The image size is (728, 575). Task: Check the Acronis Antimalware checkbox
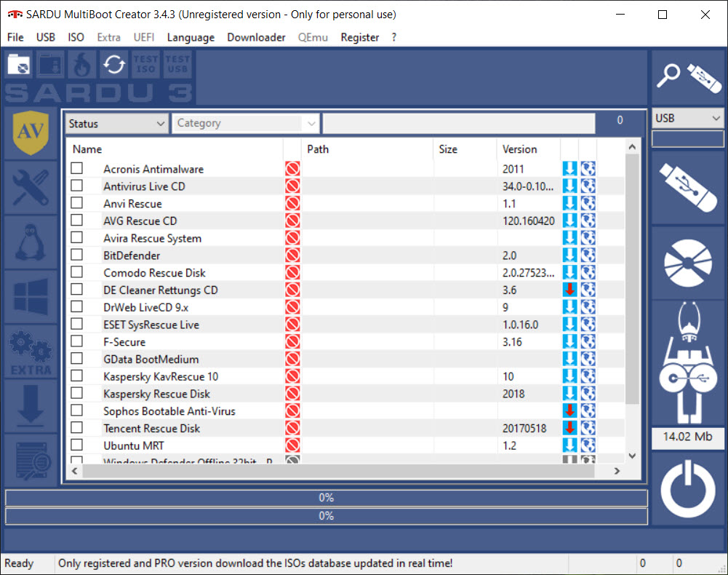[x=76, y=169]
